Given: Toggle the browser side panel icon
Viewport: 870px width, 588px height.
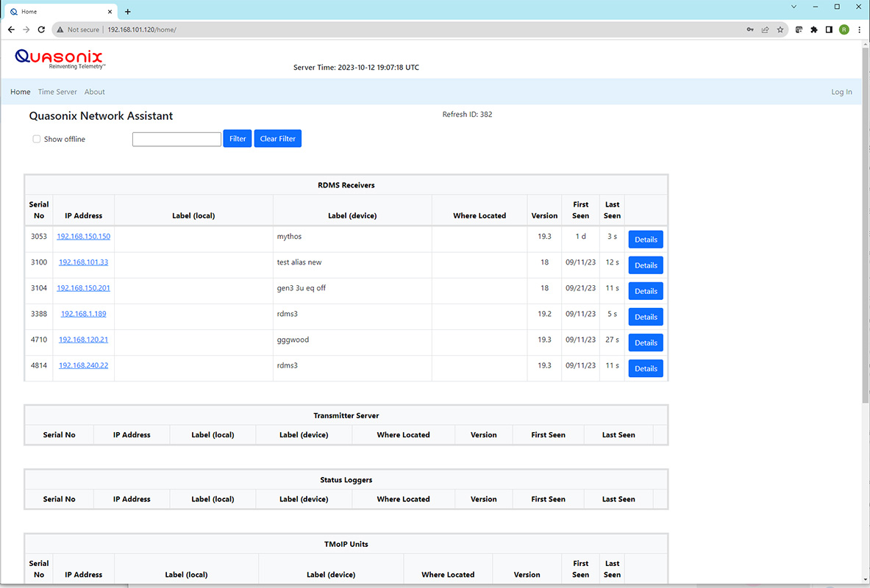Looking at the screenshot, I should [829, 29].
